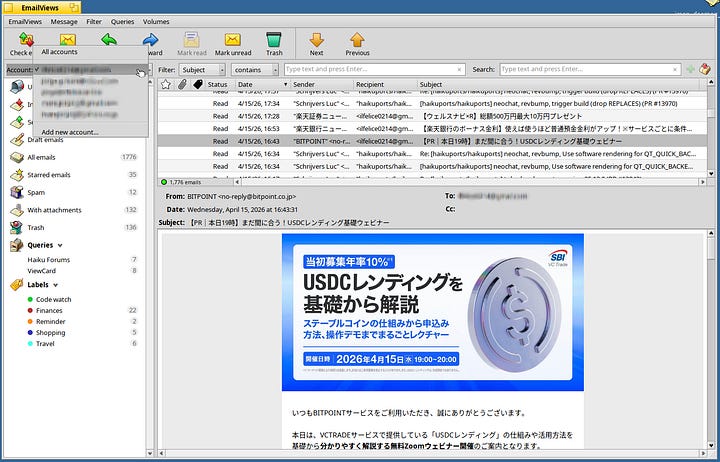Click email list scrollbar down arrow
The image size is (720, 462).
pyautogui.click(x=711, y=174)
